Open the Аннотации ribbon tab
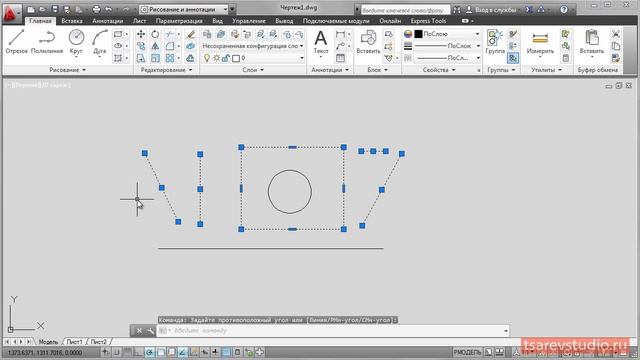Viewport: 640px width, 360px height. point(107,21)
